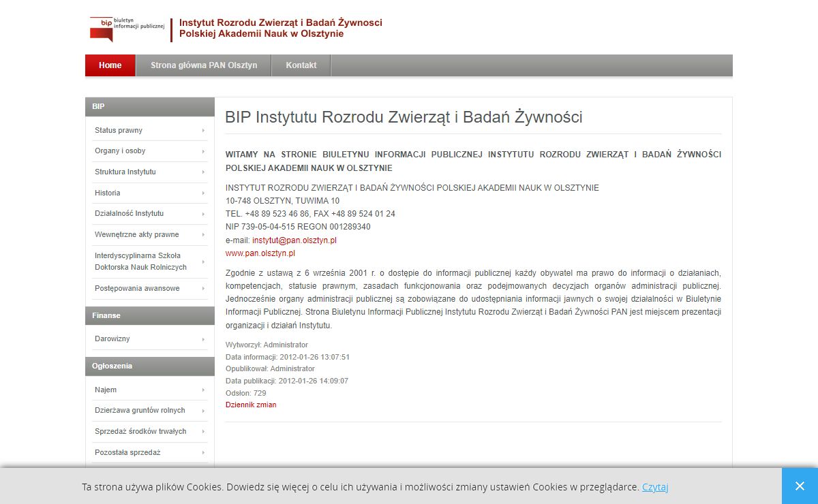
Task: Select Organy i osoby menu entry
Action: [x=150, y=151]
